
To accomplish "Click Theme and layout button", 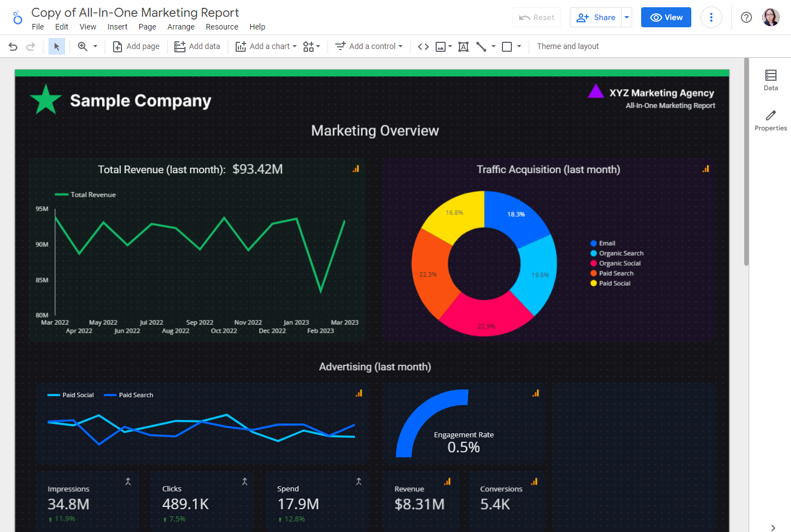I will click(568, 47).
